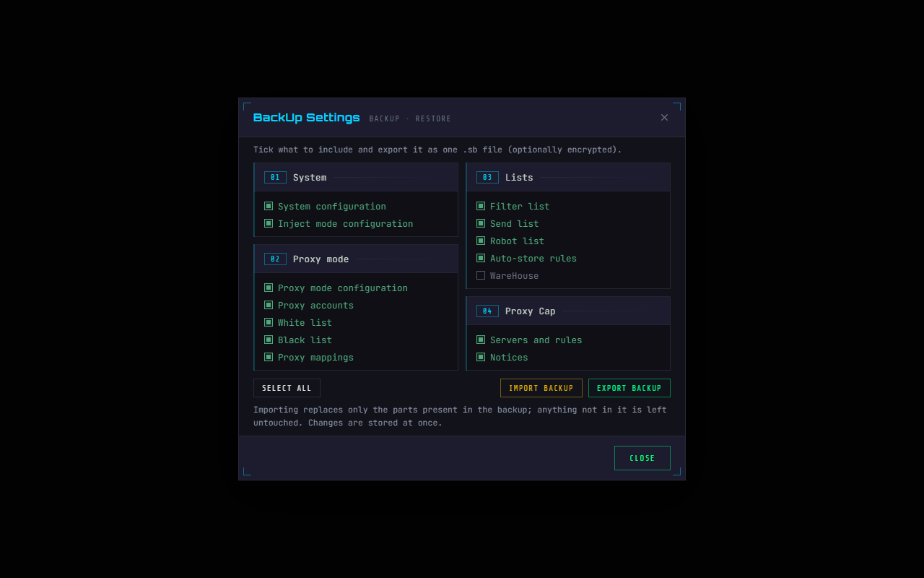Click the "BACKUP · RESTORE" subtitle
924x578 pixels.
(x=410, y=119)
